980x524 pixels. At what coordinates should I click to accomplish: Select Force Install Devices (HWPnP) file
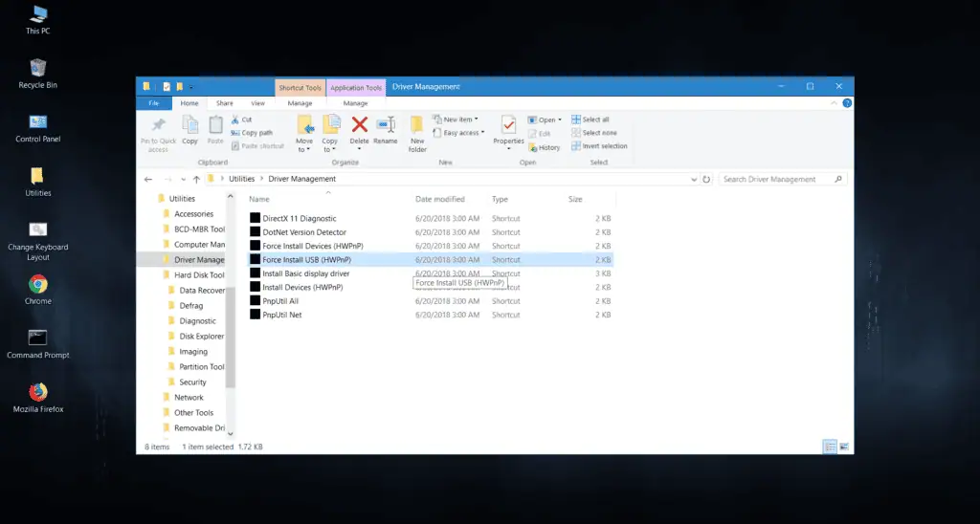(307, 246)
